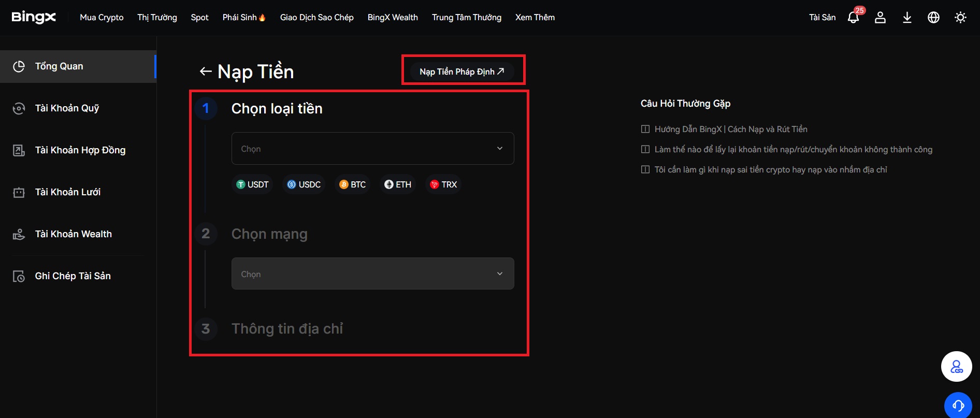The width and height of the screenshot is (980, 418).
Task: Click the Tài Khoản Lưới sidebar icon
Action: pyautogui.click(x=19, y=192)
